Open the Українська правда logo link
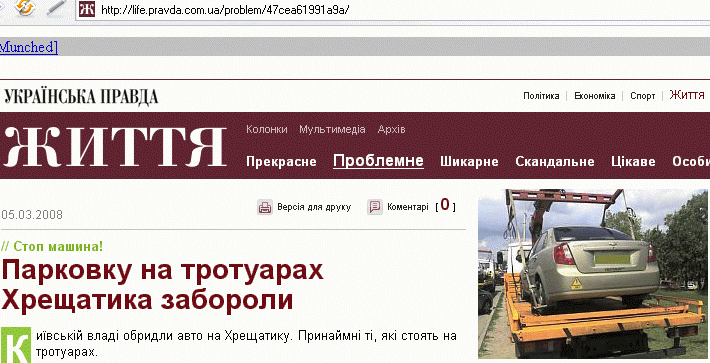This screenshot has height=363, width=710. click(x=82, y=96)
